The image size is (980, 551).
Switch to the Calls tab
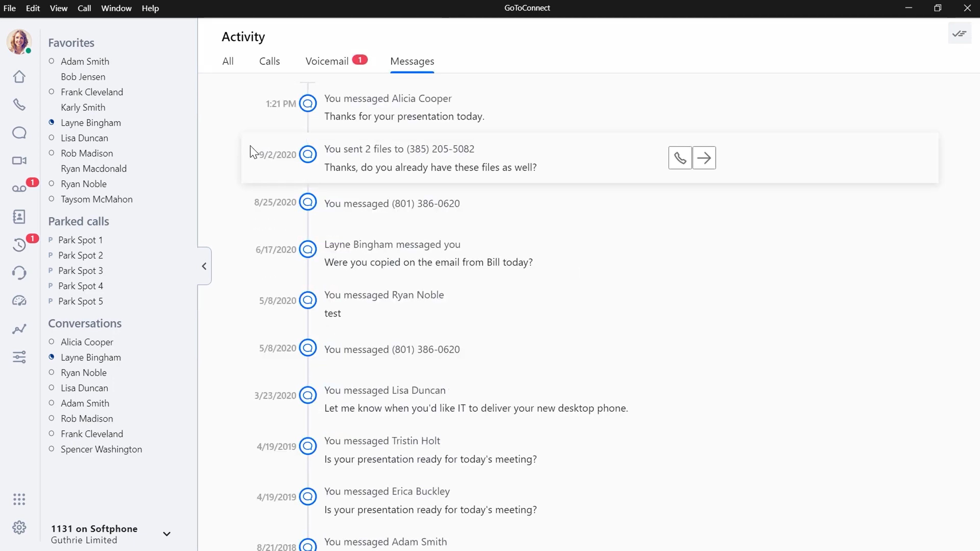pos(269,61)
